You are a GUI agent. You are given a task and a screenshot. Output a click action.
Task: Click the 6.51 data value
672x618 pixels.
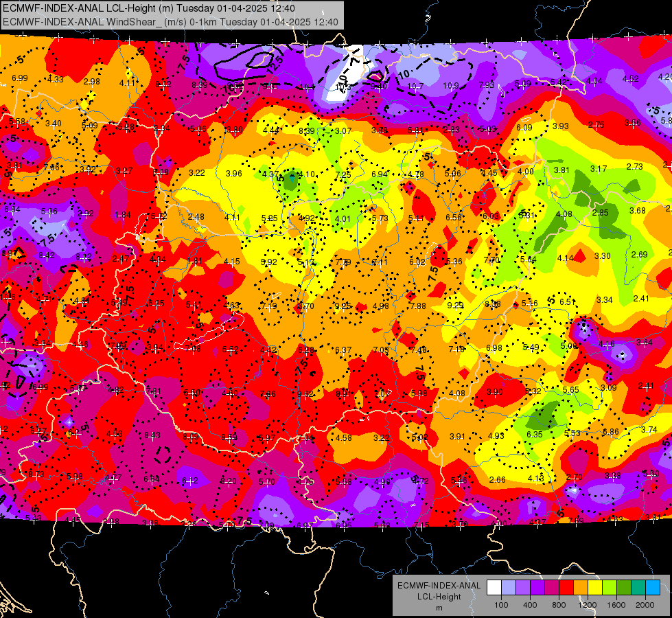tap(568, 301)
